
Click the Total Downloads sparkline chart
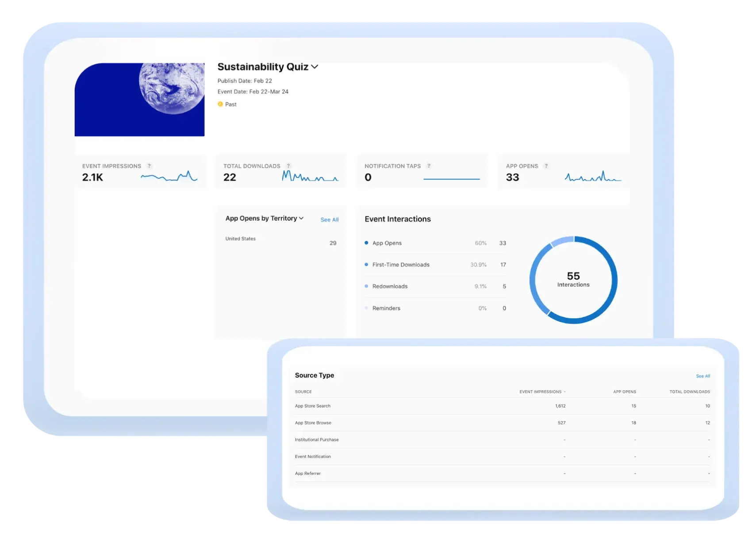pyautogui.click(x=310, y=177)
